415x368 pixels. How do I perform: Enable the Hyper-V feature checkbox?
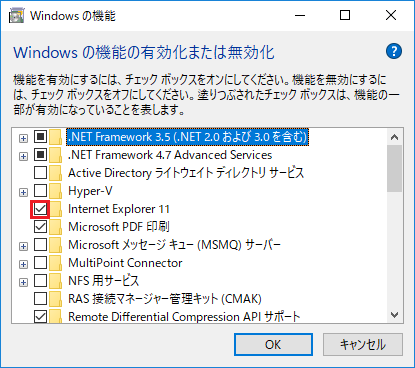tap(40, 191)
